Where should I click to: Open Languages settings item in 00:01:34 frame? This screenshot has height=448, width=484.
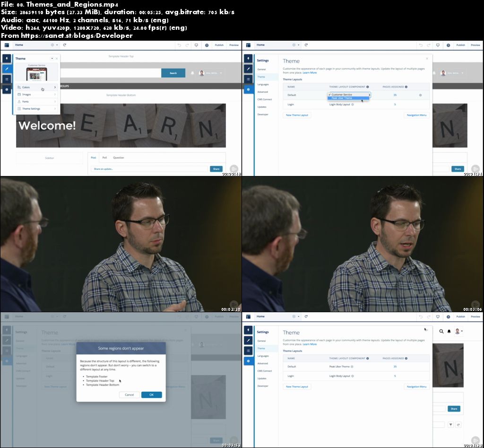263,84
